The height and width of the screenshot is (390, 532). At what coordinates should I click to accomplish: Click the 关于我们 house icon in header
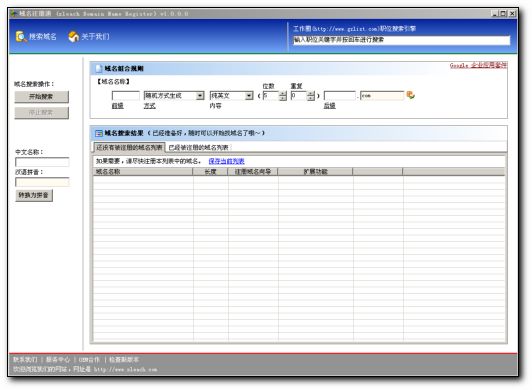click(74, 36)
